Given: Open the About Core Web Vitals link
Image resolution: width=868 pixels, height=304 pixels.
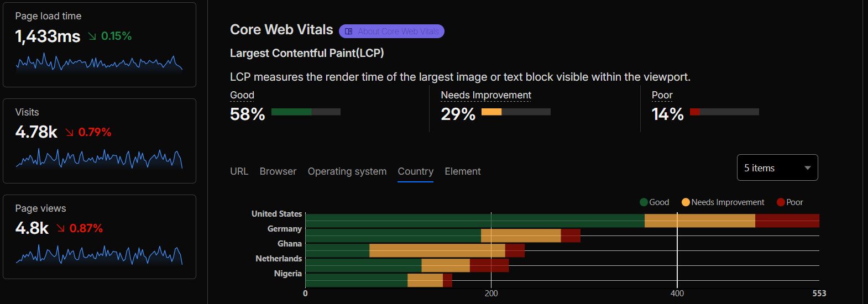Looking at the screenshot, I should click(x=391, y=32).
